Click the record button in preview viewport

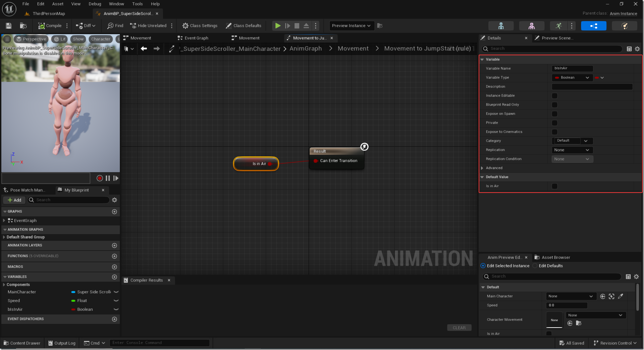tap(100, 178)
